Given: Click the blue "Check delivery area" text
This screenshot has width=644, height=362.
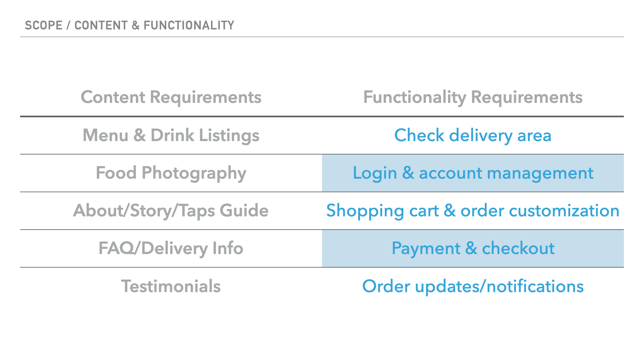Looking at the screenshot, I should pos(473,135).
